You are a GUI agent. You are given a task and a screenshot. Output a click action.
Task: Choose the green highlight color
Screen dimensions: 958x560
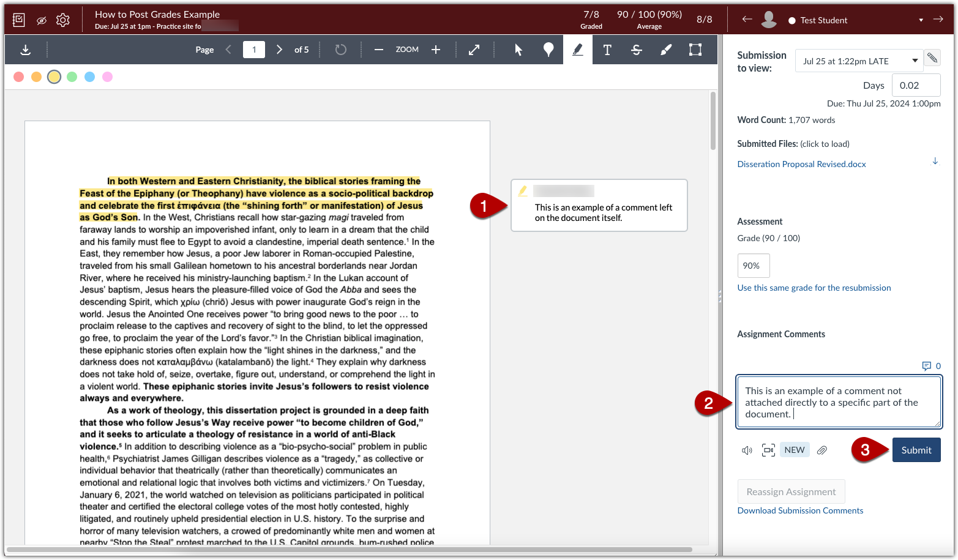coord(72,77)
